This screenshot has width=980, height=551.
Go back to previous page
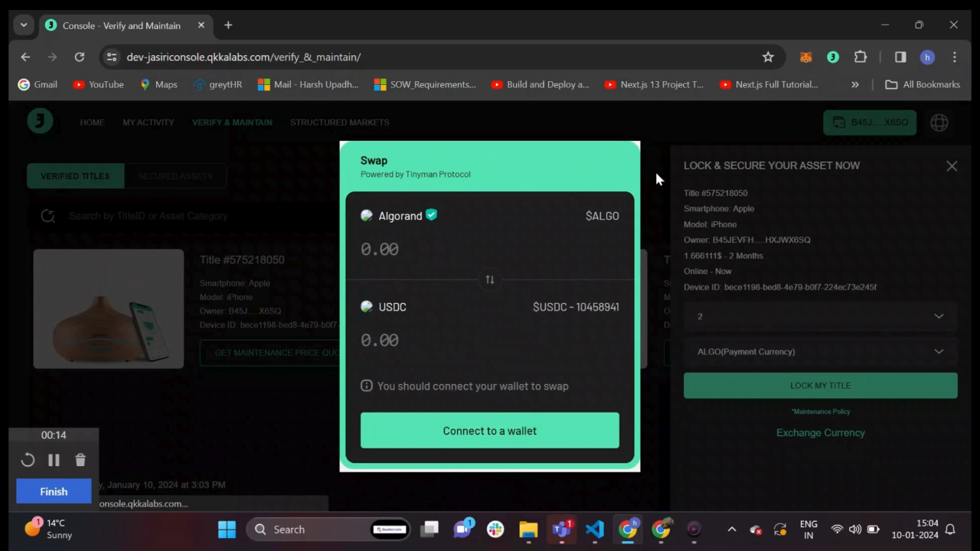(x=25, y=57)
